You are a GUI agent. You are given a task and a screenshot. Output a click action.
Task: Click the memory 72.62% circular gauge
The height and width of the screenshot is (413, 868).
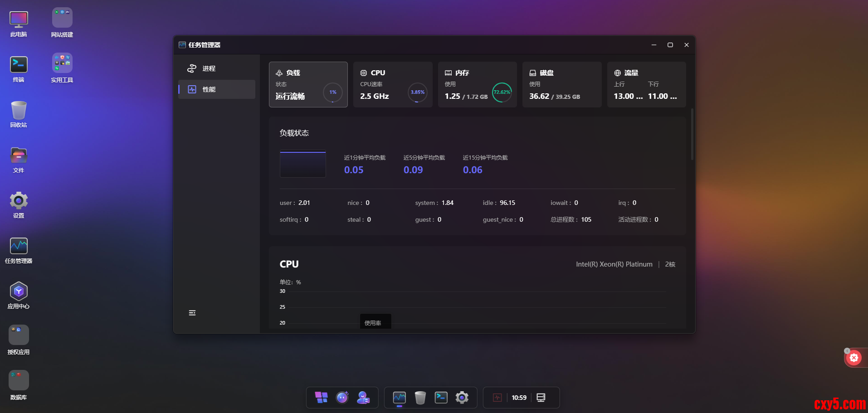(502, 92)
